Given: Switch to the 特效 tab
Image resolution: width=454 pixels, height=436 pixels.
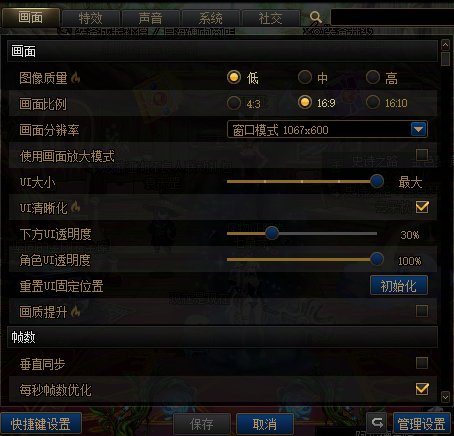Looking at the screenshot, I should pyautogui.click(x=90, y=18).
